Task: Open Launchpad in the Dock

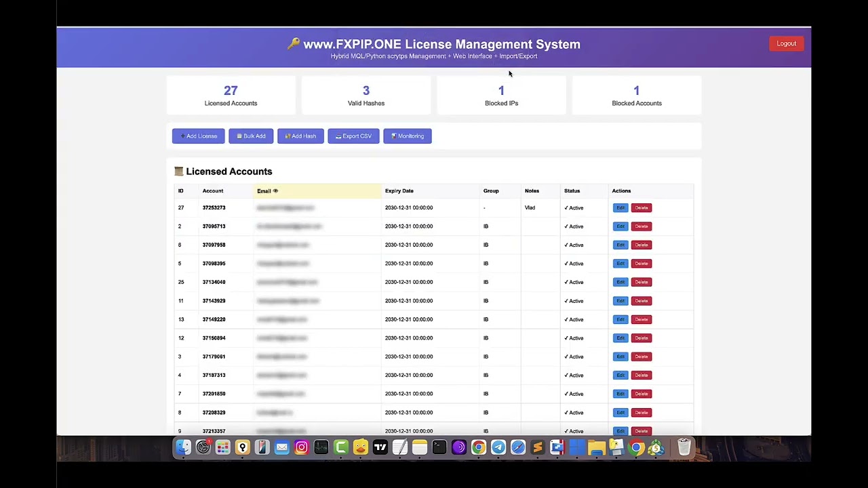Action: 222,447
